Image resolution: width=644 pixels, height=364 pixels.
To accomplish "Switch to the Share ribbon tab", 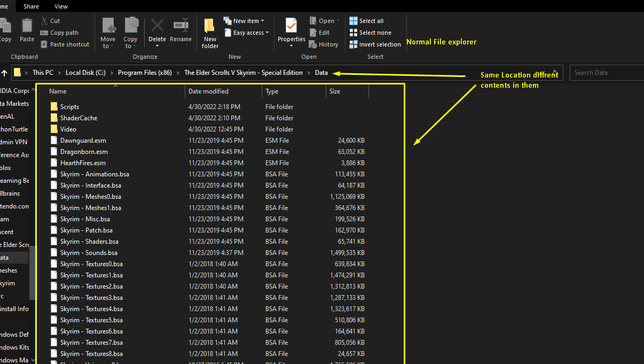I will click(x=31, y=6).
